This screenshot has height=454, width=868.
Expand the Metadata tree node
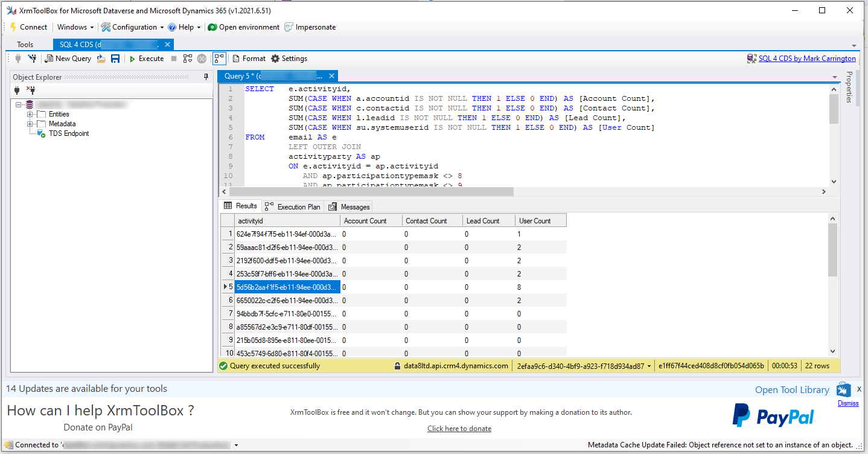pos(30,124)
